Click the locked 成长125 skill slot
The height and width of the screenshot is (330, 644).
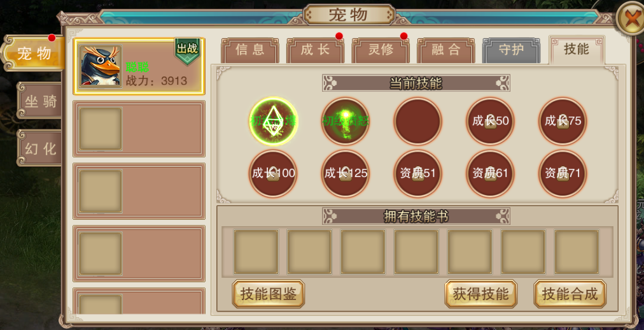(x=346, y=173)
